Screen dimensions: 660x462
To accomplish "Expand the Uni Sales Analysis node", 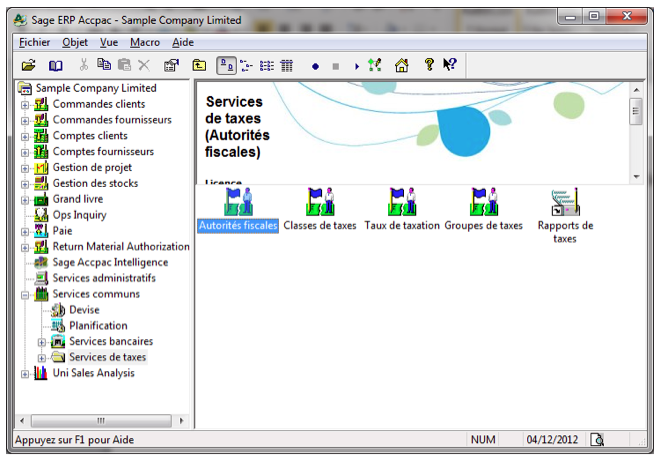I will coord(25,374).
